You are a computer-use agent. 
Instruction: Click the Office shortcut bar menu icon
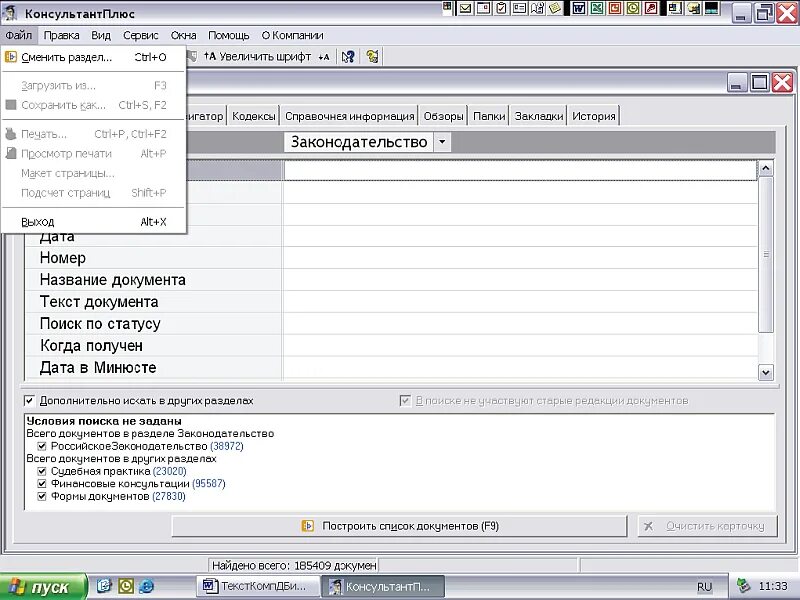(447, 7)
